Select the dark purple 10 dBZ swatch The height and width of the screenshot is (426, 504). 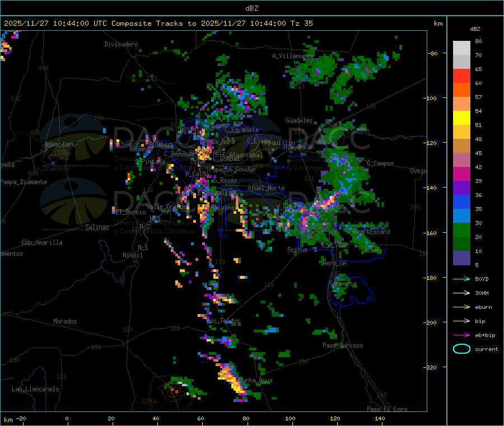461,258
